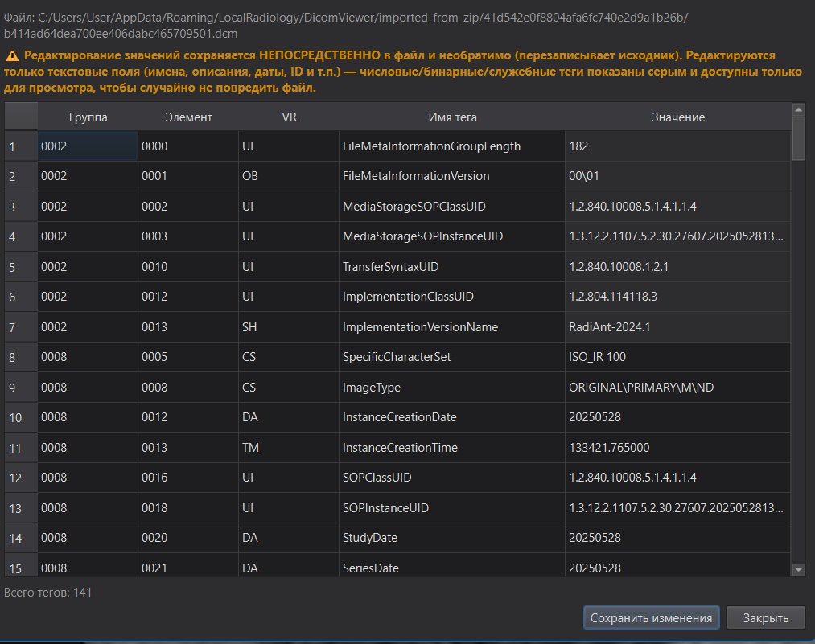Viewport: 815px width, 644px height.
Task: Select the value cell 182
Action: pos(677,146)
